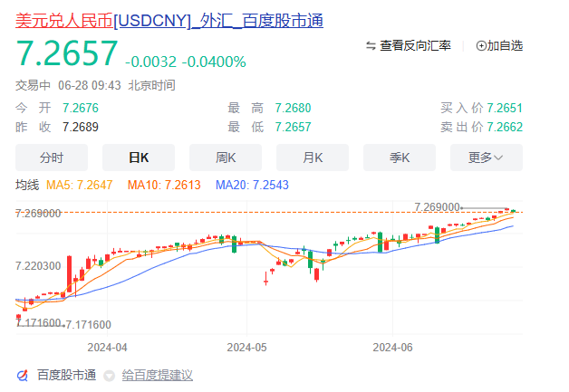This screenshot has width=569, height=392.
Task: Click the 买入价 7.2651 value
Action: point(505,108)
